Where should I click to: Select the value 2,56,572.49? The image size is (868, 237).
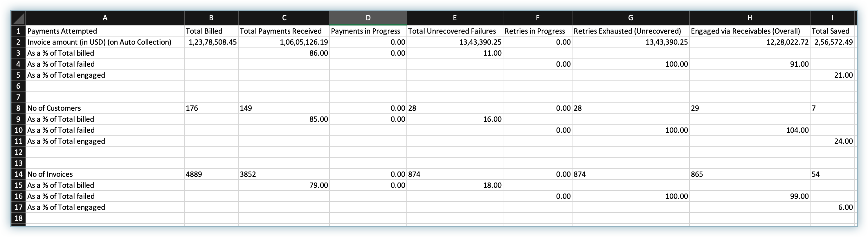click(833, 42)
